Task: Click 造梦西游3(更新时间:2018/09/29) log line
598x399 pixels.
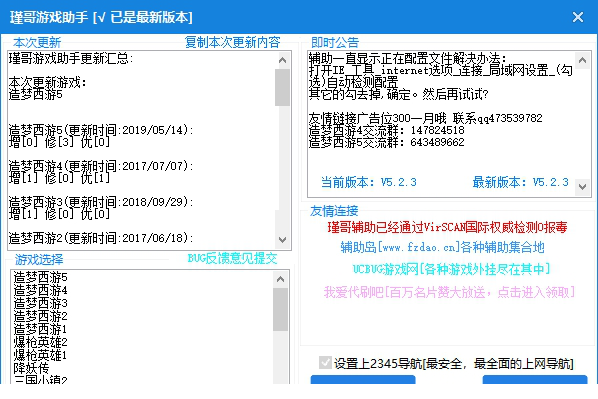Action: [101, 202]
